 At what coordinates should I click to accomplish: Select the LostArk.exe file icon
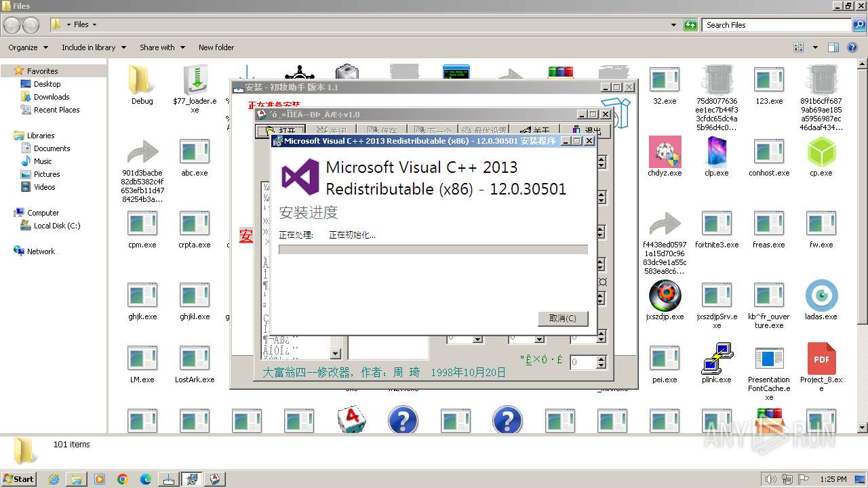coord(195,358)
